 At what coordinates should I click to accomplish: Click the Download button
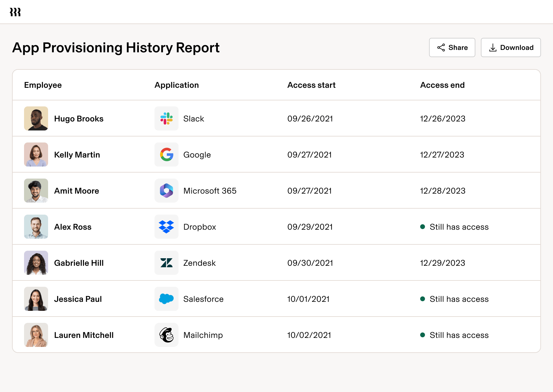511,47
